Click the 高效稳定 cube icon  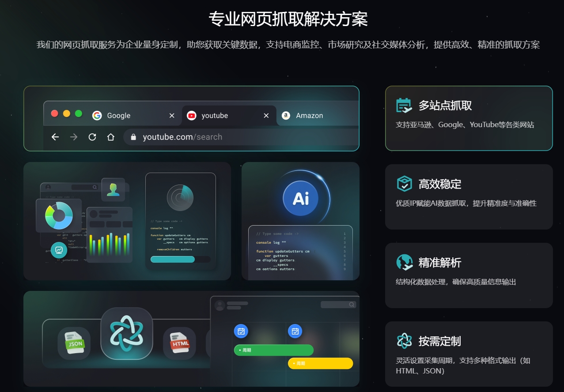pos(404,184)
